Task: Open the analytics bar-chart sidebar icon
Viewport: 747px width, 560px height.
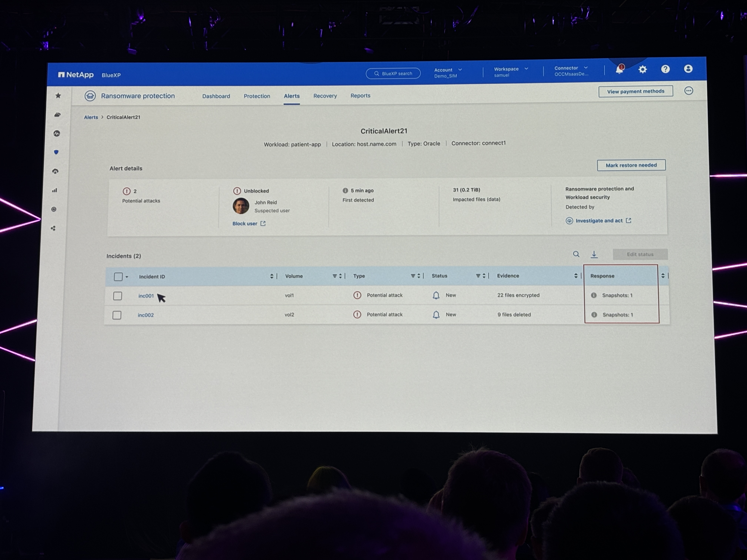Action: coord(55,190)
